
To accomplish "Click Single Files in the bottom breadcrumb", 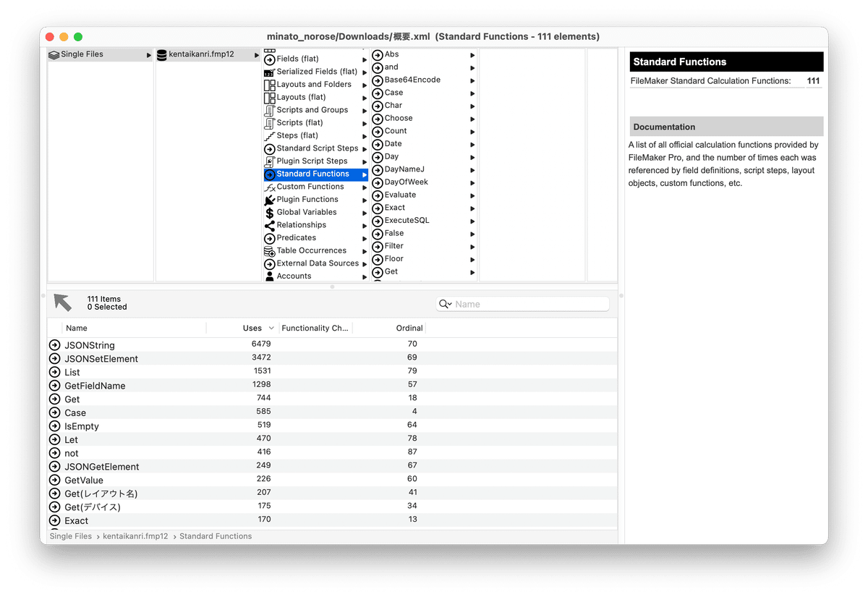I will coord(70,535).
